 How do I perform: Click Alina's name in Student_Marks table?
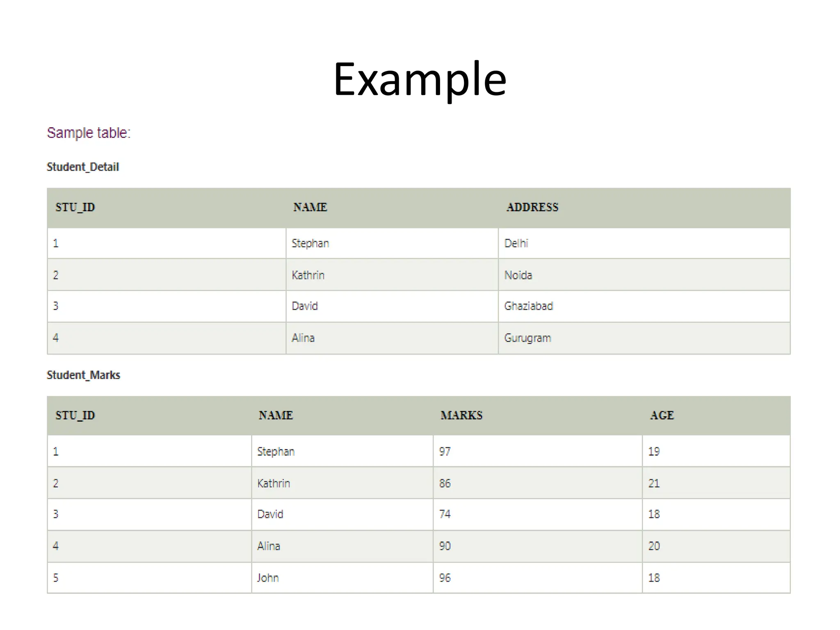click(269, 546)
